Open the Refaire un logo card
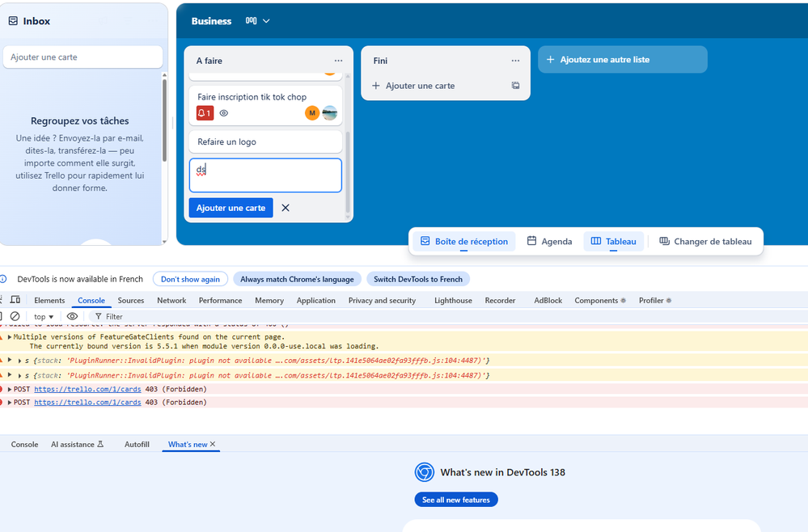 265,141
